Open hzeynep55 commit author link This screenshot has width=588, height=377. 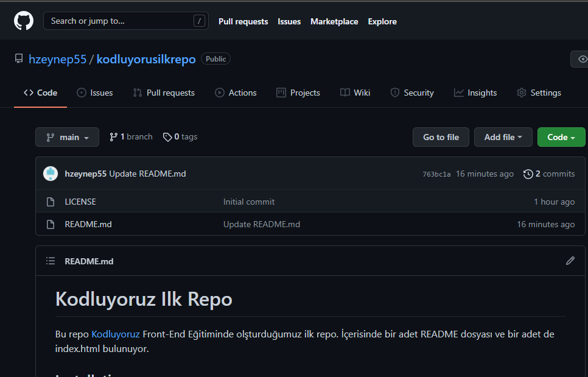point(85,174)
